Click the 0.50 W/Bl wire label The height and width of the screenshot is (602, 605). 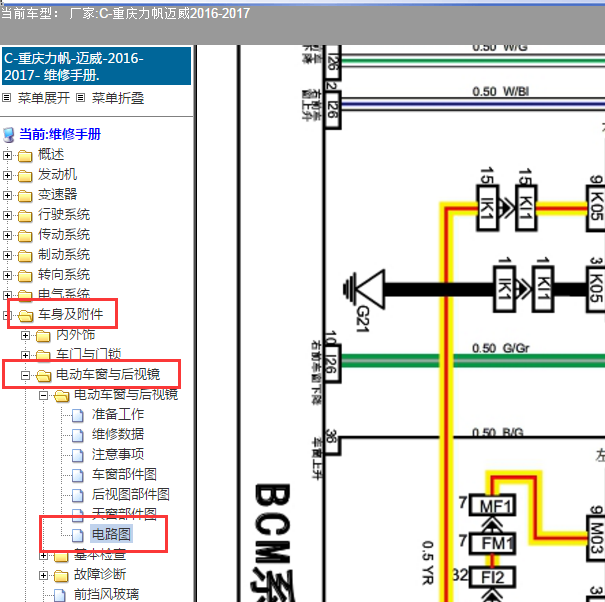(501, 92)
